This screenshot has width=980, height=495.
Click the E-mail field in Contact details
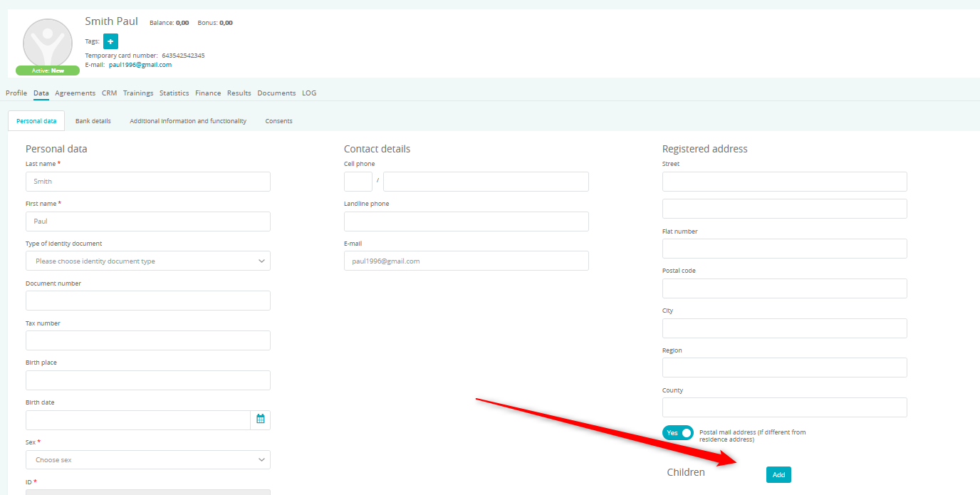coord(466,261)
